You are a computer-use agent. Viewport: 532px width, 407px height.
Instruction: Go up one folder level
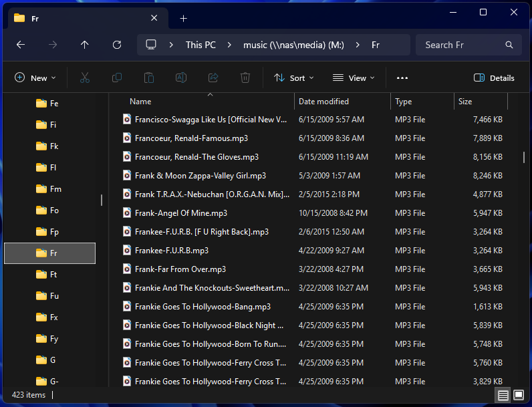point(84,45)
